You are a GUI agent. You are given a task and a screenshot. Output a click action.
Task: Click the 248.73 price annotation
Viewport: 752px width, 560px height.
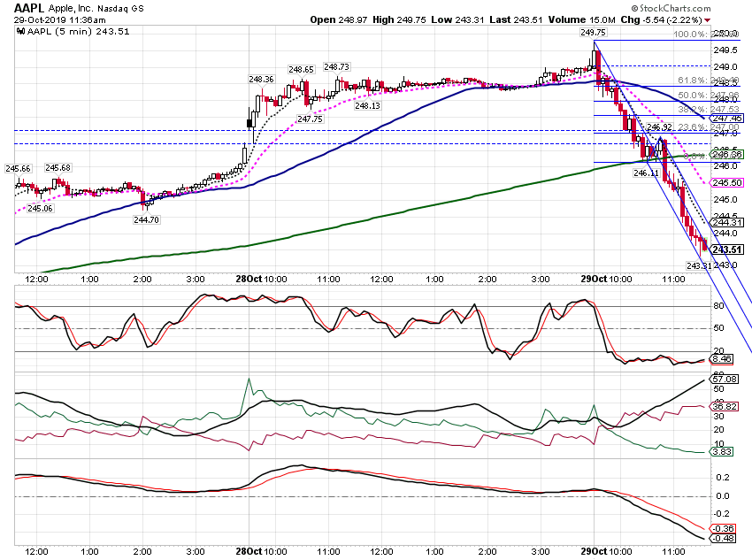[x=336, y=66]
